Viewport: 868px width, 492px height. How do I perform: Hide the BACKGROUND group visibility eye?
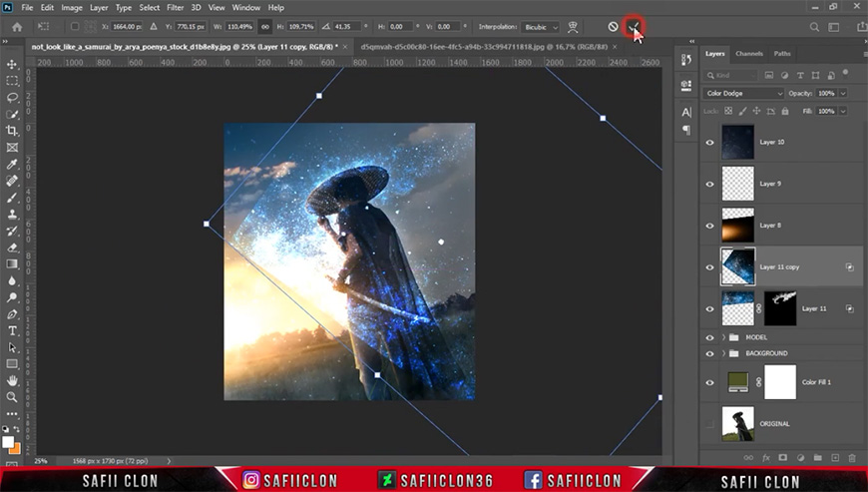(x=709, y=353)
